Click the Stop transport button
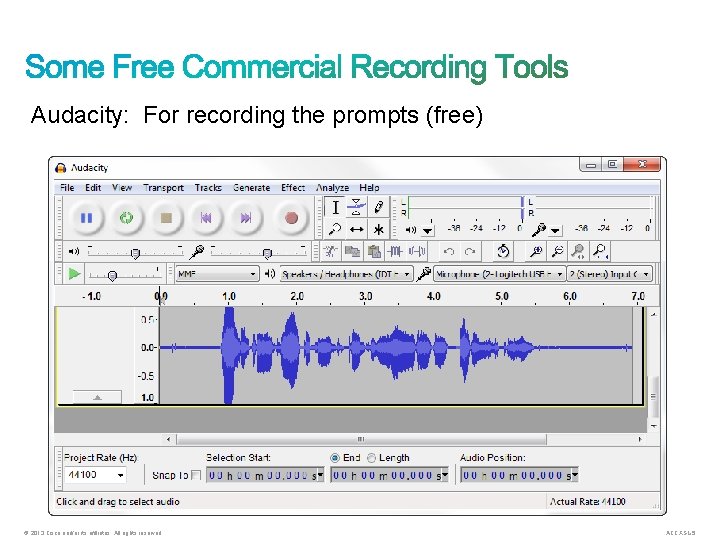Viewport: 720px width, 540px height. pyautogui.click(x=166, y=218)
